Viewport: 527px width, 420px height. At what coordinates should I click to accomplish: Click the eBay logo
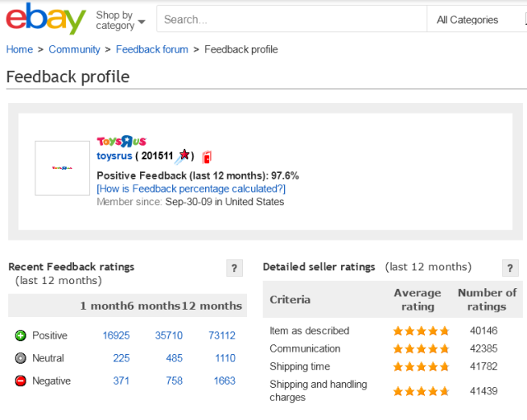click(x=45, y=19)
